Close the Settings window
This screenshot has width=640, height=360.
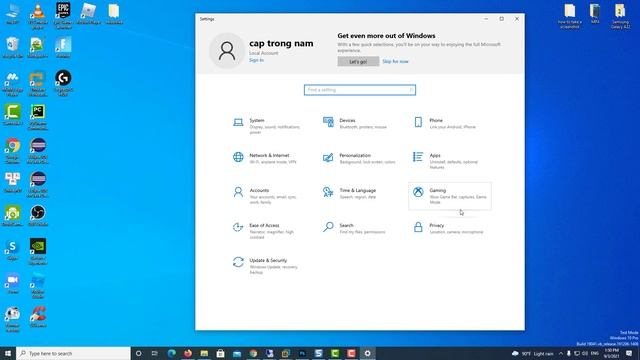click(x=517, y=19)
